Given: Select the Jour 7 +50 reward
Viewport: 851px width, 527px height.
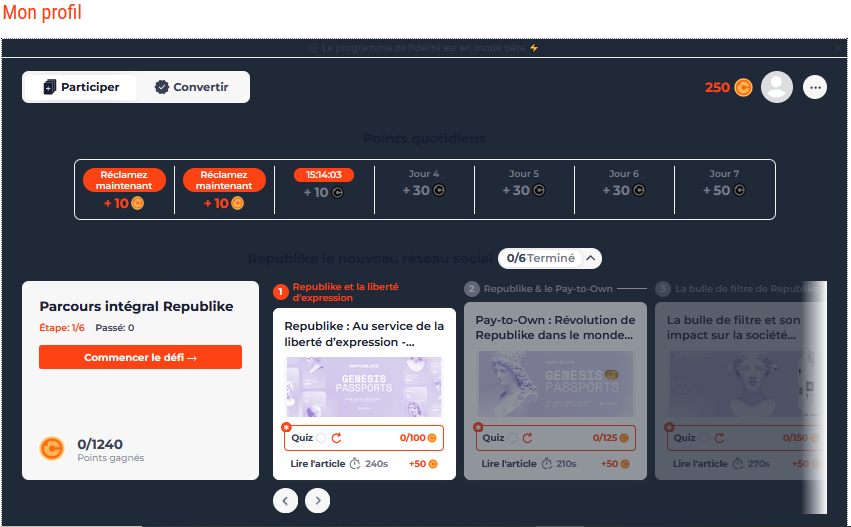Looking at the screenshot, I should (x=724, y=183).
